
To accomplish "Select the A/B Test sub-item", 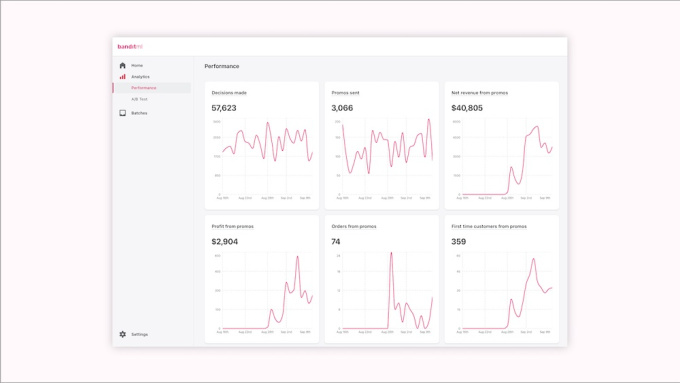I will click(139, 99).
